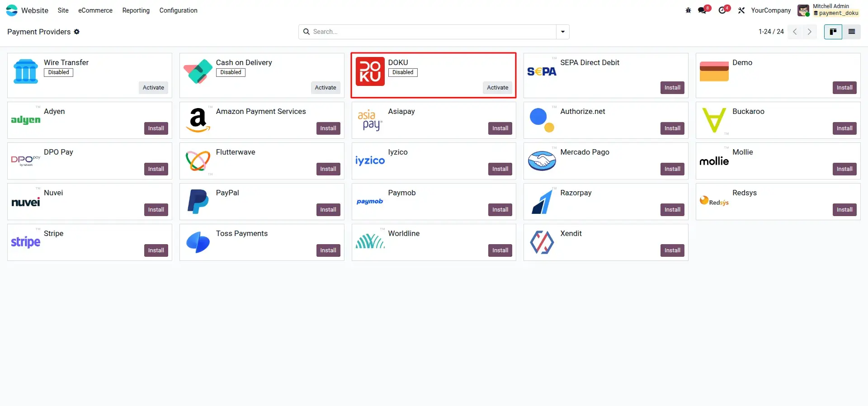Install the Razorpay provider
Screen dimensions: 868x406
coord(672,210)
